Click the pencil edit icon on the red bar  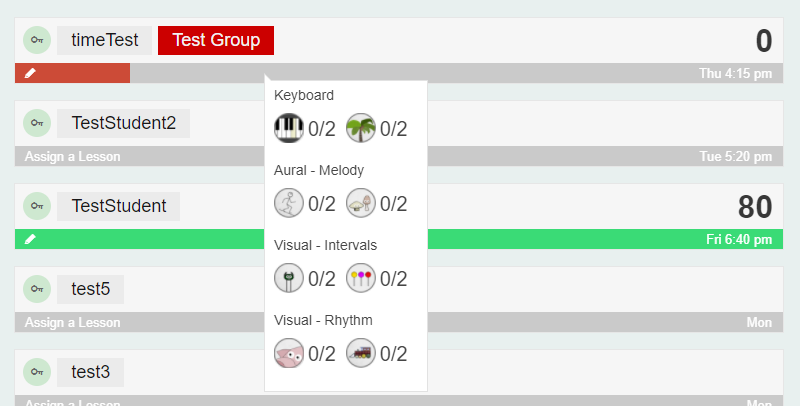31,73
